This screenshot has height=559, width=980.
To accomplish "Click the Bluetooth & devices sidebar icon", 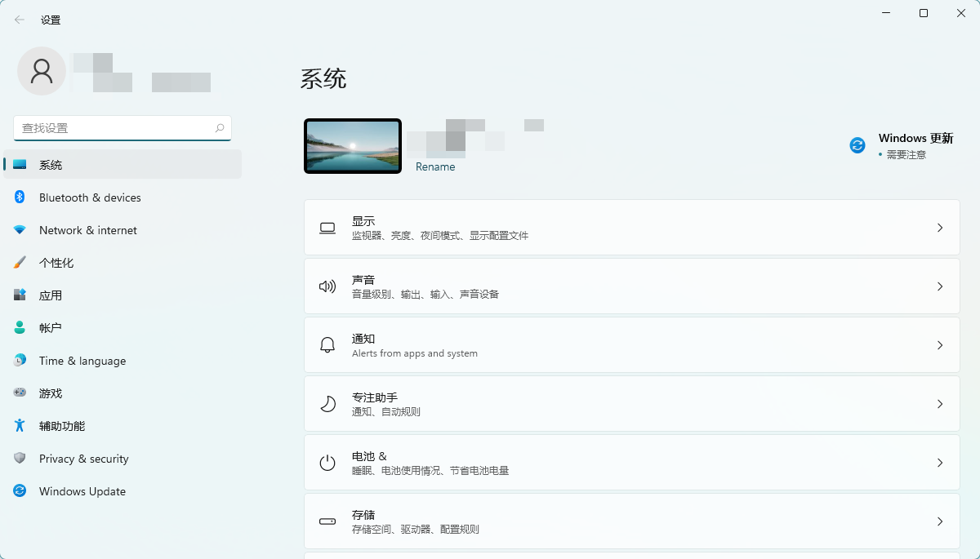I will [20, 197].
